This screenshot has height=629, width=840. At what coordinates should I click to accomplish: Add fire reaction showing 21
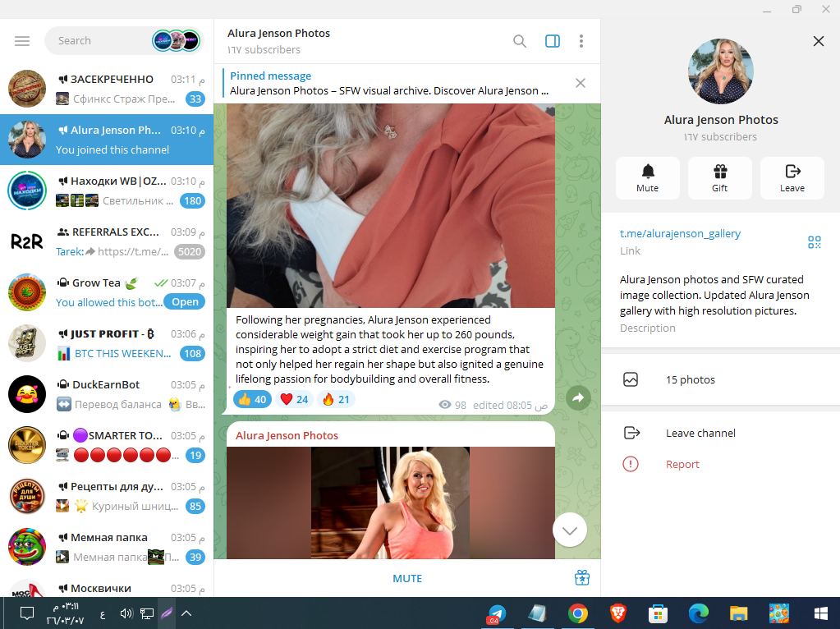(336, 400)
